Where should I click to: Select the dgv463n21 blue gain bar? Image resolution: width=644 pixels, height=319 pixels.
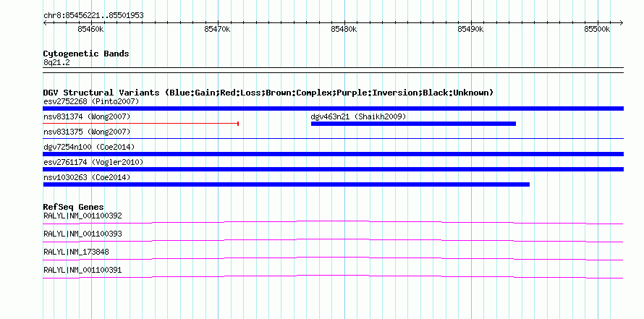pyautogui.click(x=413, y=124)
